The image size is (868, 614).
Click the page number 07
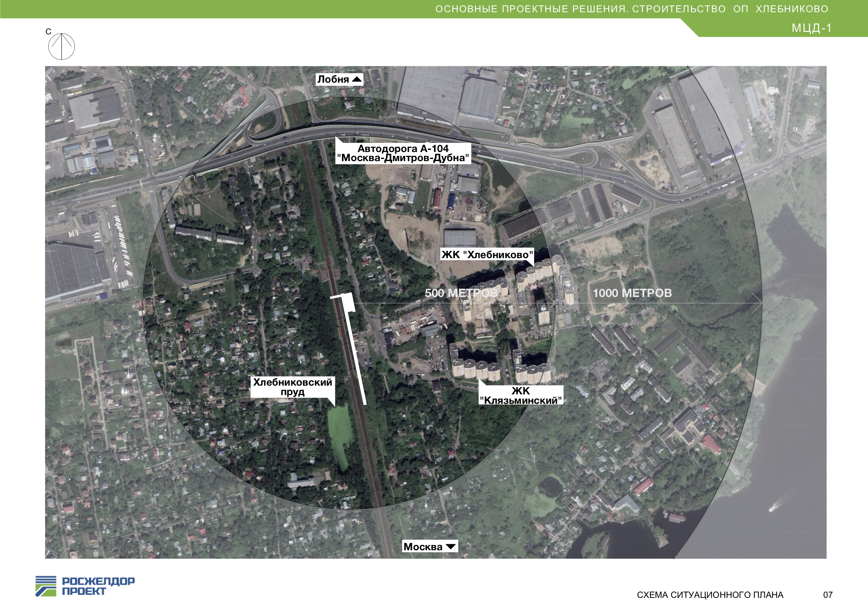pyautogui.click(x=827, y=595)
